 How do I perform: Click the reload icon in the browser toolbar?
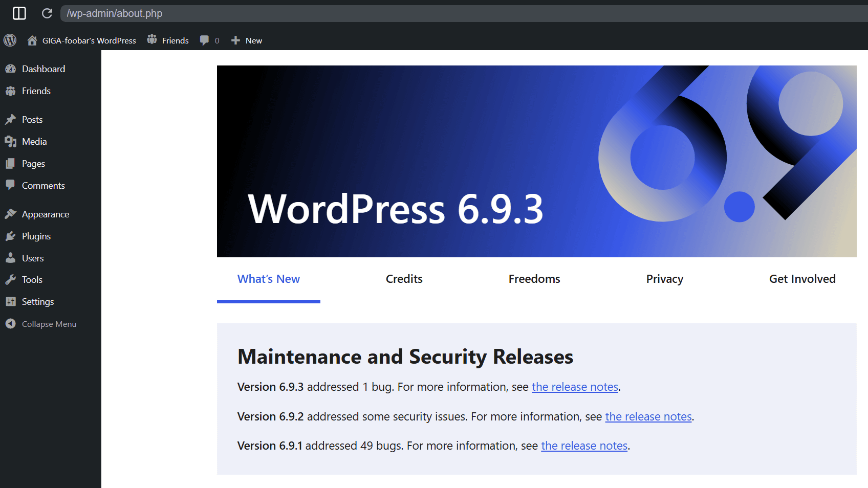click(47, 13)
